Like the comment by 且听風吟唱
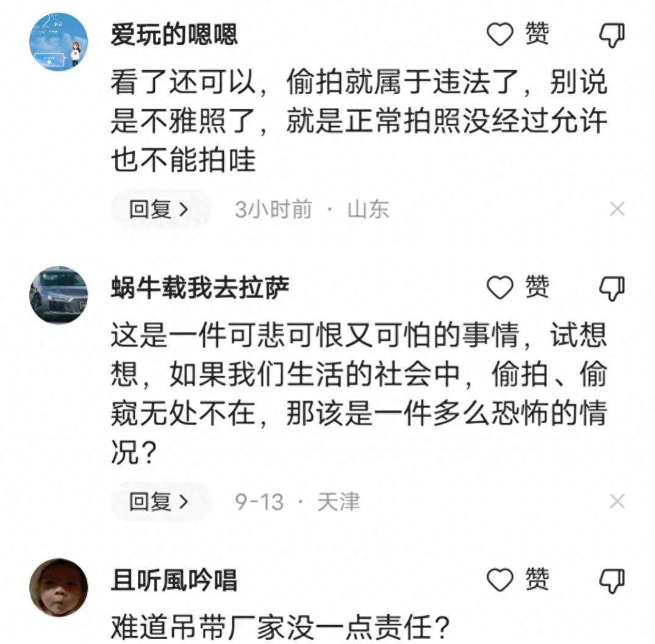 coord(501,580)
